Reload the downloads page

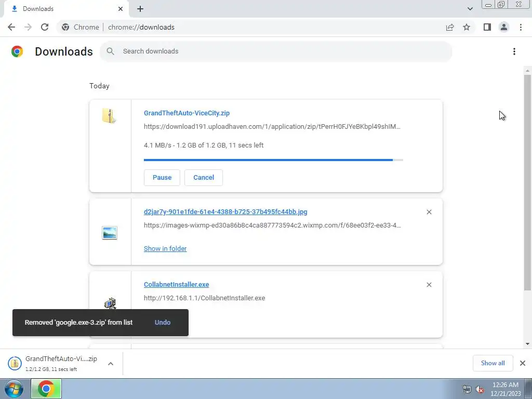(45, 27)
